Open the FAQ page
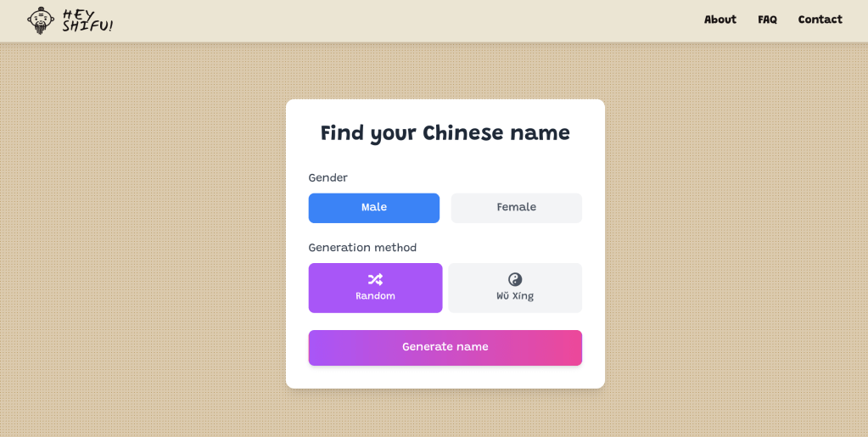868x437 pixels. 767,20
